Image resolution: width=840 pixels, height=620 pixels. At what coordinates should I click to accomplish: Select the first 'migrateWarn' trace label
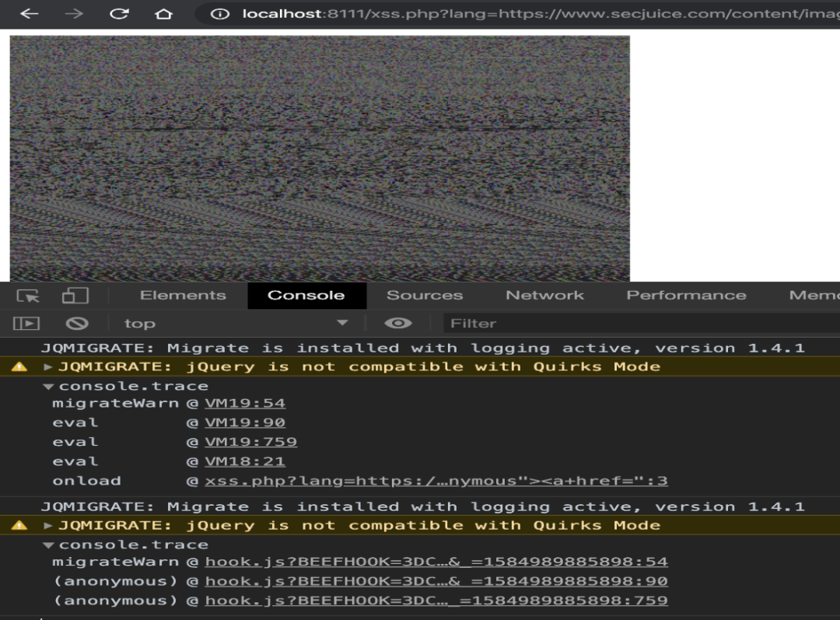tap(115, 404)
